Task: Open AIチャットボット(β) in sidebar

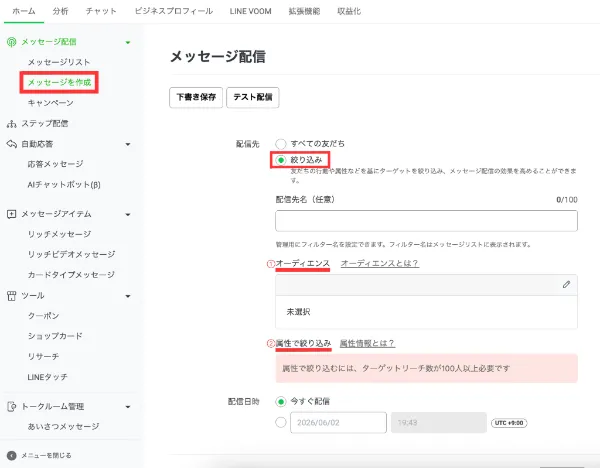Action: (x=64, y=184)
